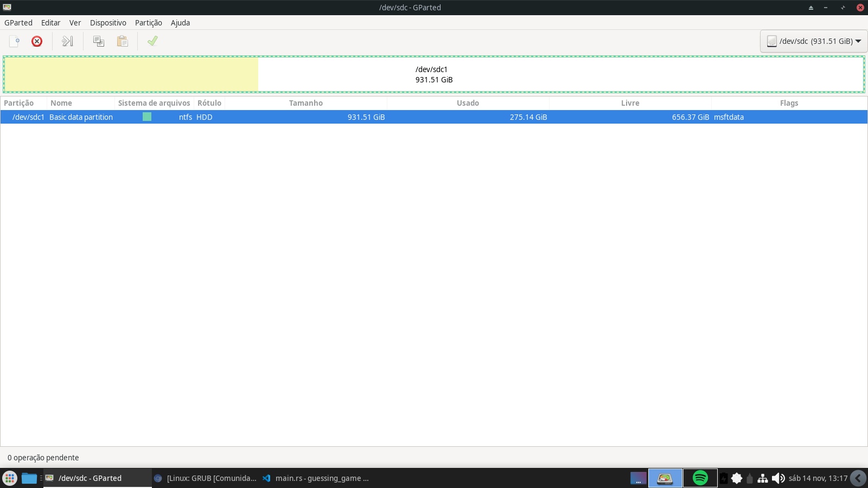Click the yellow used-space area of disk map
Screen dimensions: 868x488
click(x=131, y=74)
